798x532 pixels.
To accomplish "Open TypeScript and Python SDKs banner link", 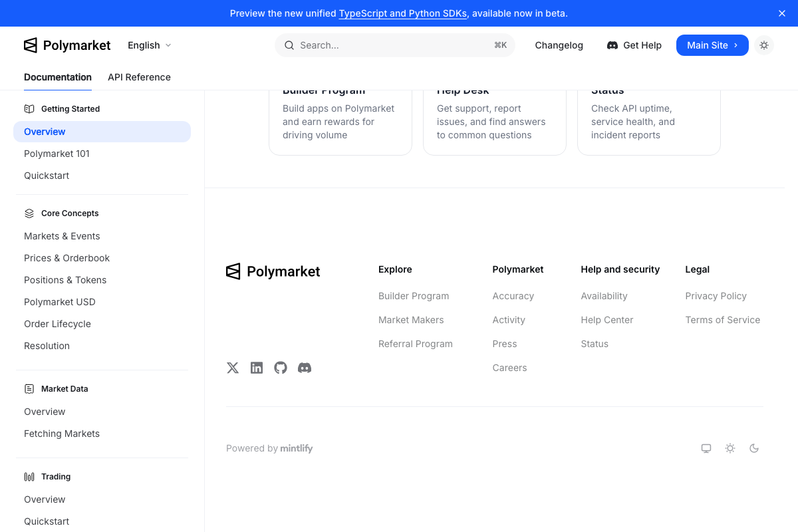I will point(403,13).
